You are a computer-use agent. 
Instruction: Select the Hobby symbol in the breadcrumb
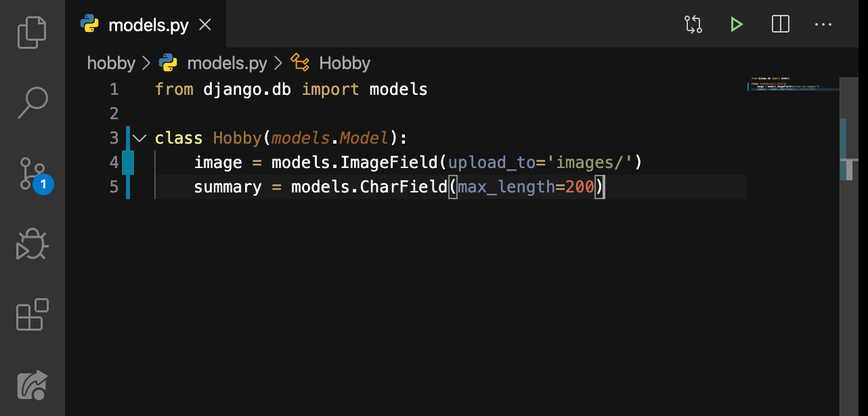pos(345,62)
